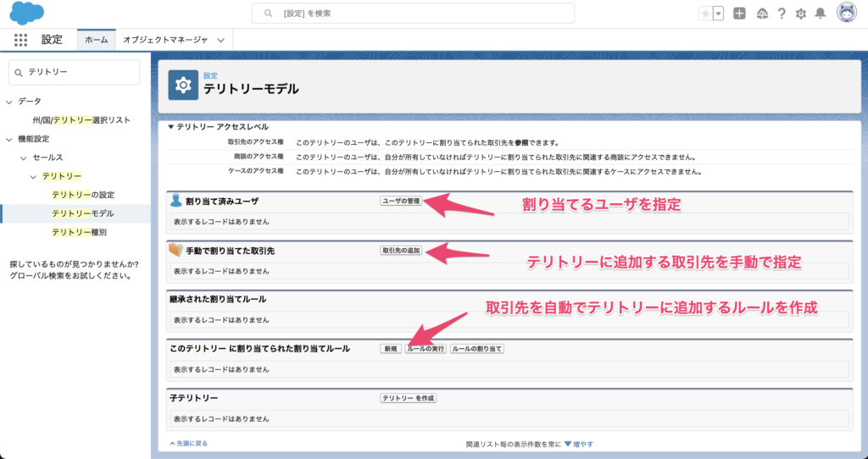Collapse the データ tree node
Screen dimensions: 868x459
8,102
